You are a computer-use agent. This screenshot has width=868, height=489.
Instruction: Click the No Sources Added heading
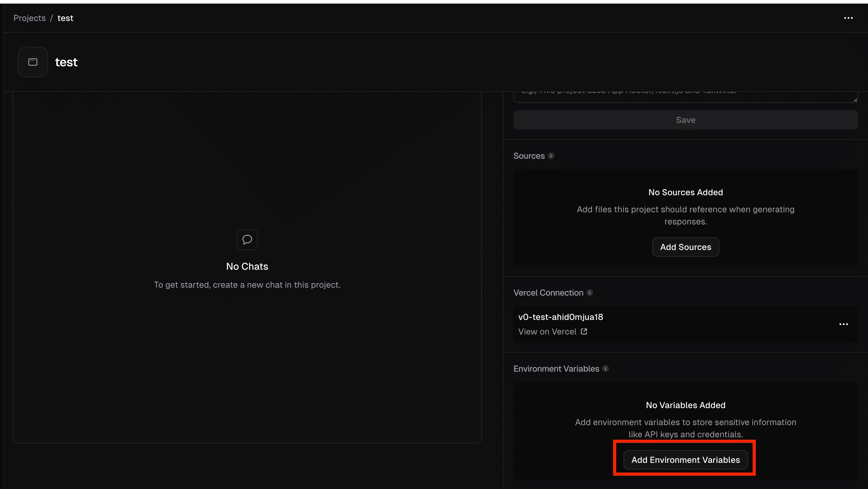(686, 192)
